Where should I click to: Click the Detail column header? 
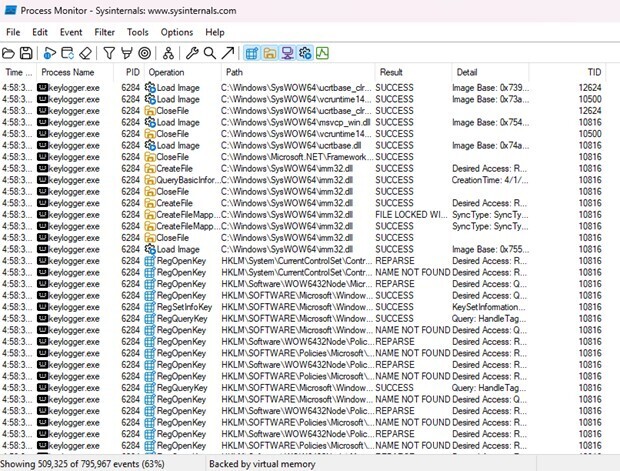click(490, 72)
